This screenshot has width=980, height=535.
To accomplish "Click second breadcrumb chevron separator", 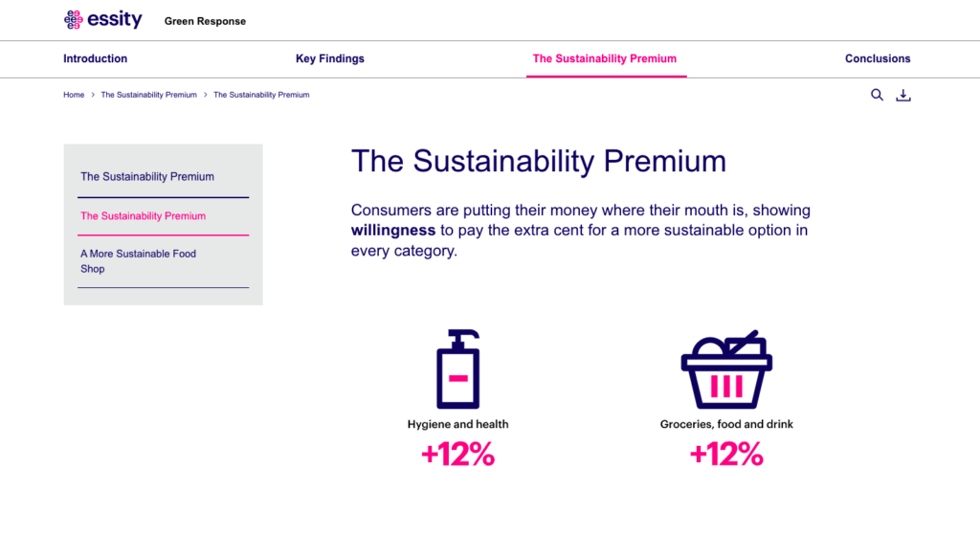I will [205, 95].
